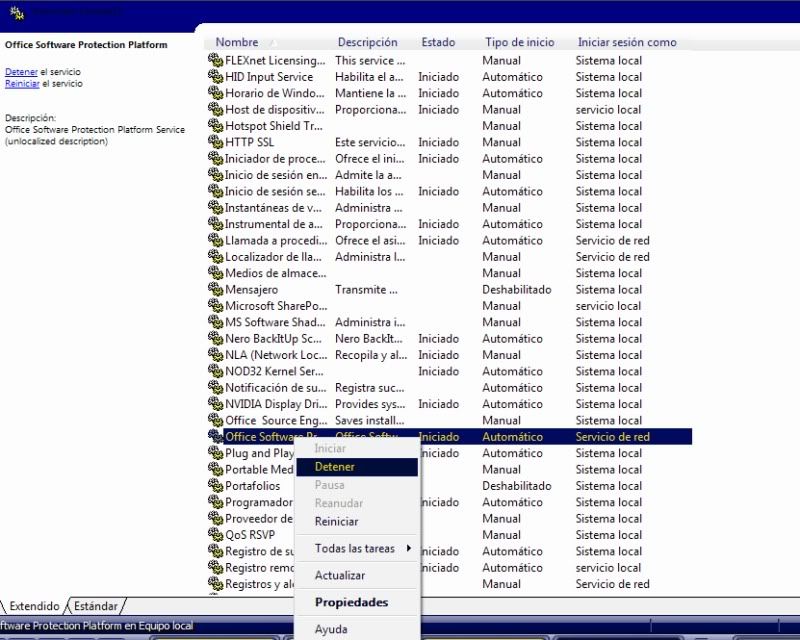
Task: Select Ayuda in the context menu
Action: pyautogui.click(x=357, y=629)
